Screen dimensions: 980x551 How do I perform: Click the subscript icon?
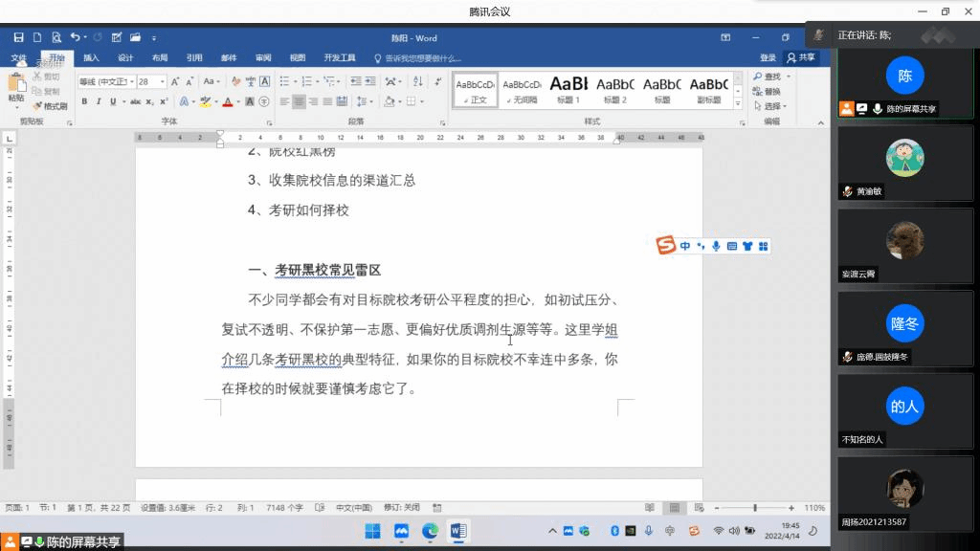click(x=150, y=101)
